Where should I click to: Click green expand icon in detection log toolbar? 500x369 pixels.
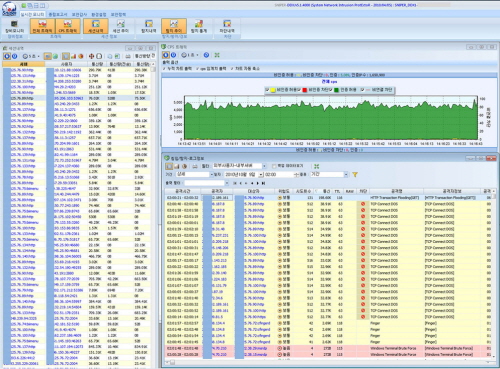pos(316,166)
